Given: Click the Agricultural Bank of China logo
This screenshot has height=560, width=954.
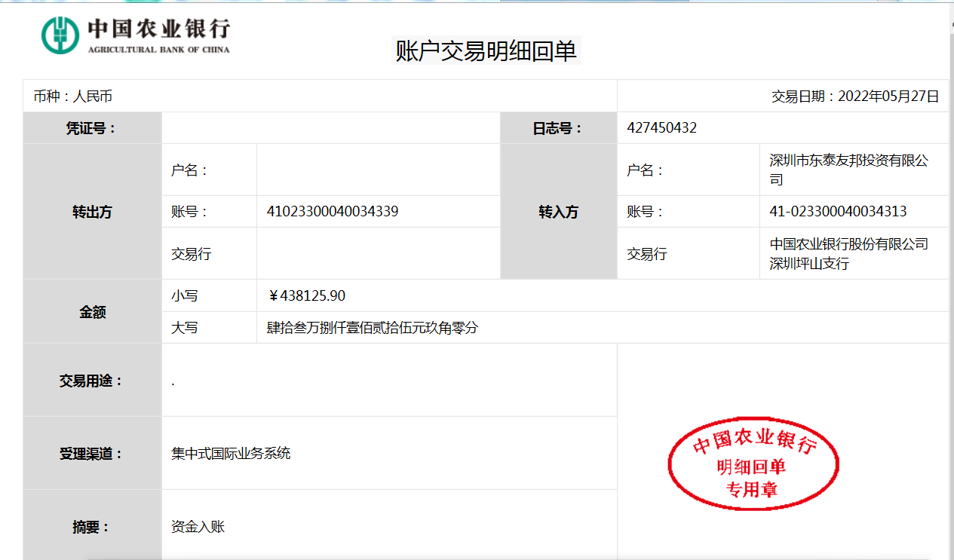Looking at the screenshot, I should pos(136,35).
